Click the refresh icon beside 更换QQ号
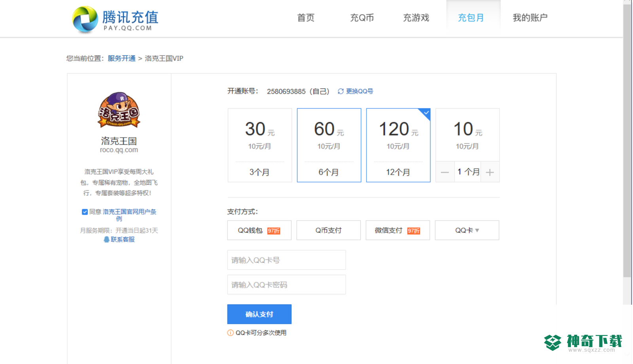The width and height of the screenshot is (633, 364). (x=341, y=91)
